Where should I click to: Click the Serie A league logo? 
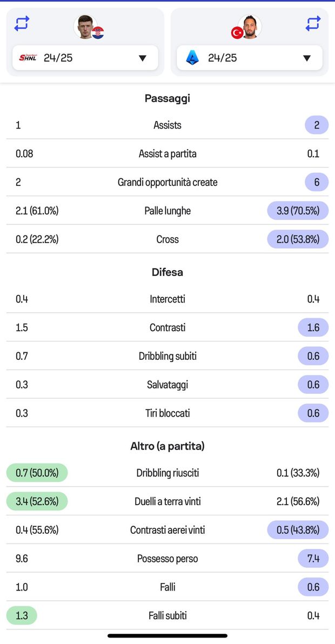192,58
